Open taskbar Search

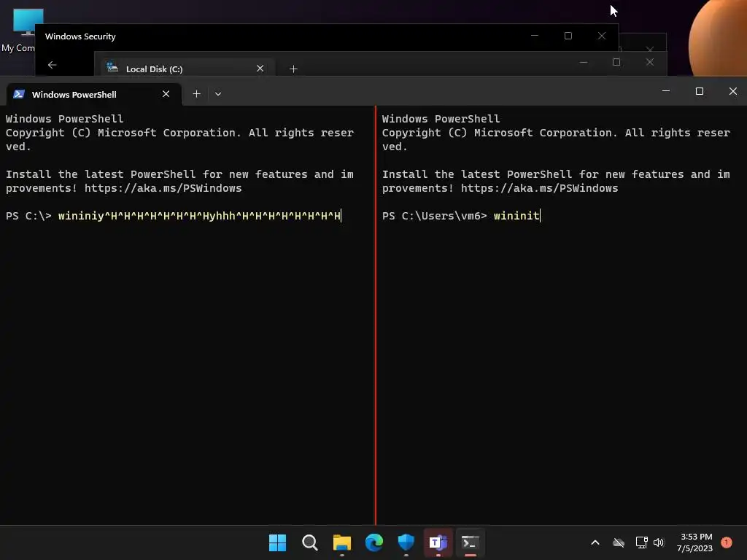pos(309,542)
